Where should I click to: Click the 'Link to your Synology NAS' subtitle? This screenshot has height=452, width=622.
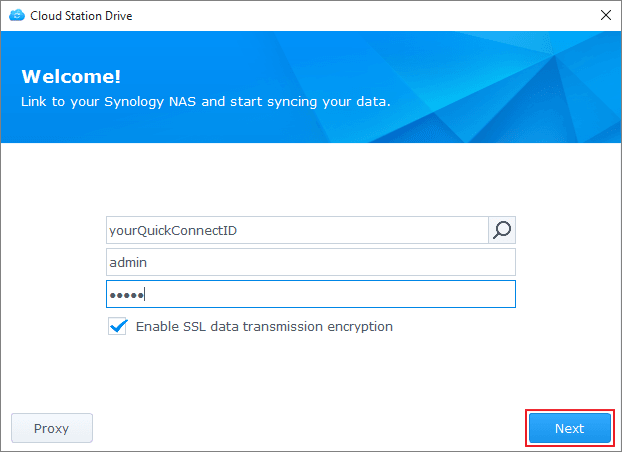(x=206, y=101)
